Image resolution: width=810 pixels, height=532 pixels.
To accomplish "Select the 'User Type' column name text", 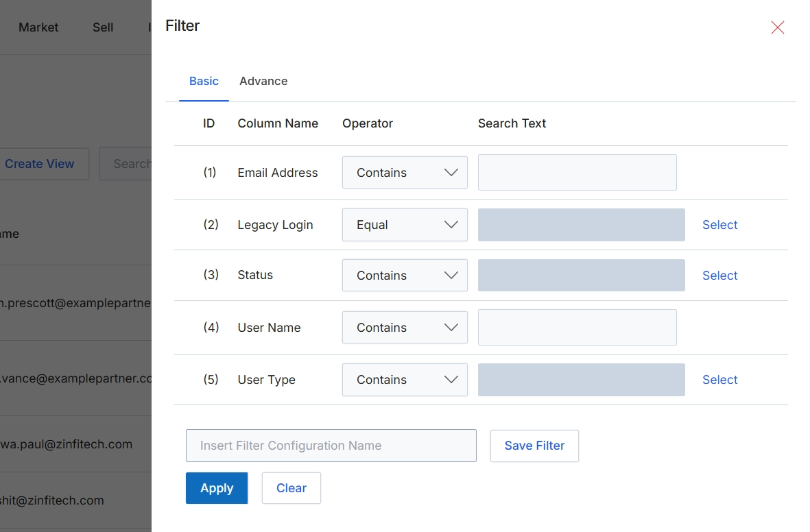I will (x=267, y=380).
